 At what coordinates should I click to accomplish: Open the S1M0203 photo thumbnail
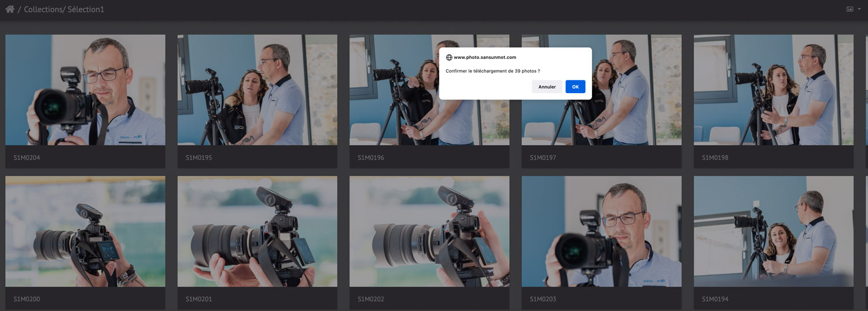(601, 231)
